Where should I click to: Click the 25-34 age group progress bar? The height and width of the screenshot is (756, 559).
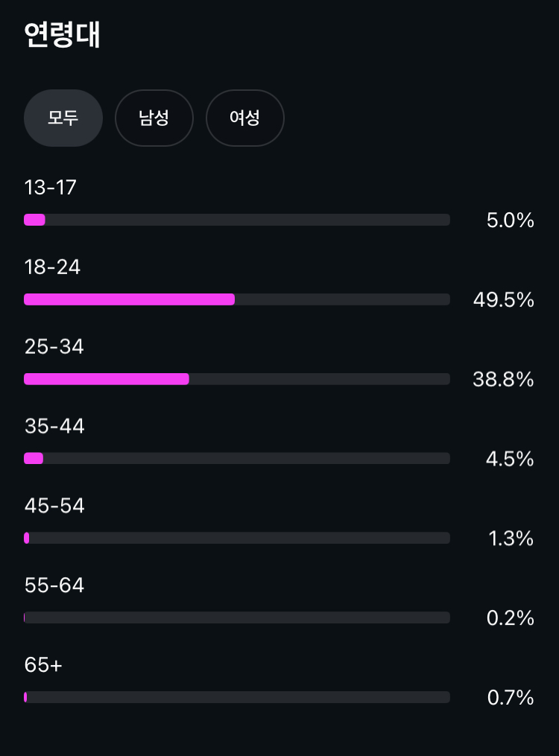pyautogui.click(x=237, y=379)
